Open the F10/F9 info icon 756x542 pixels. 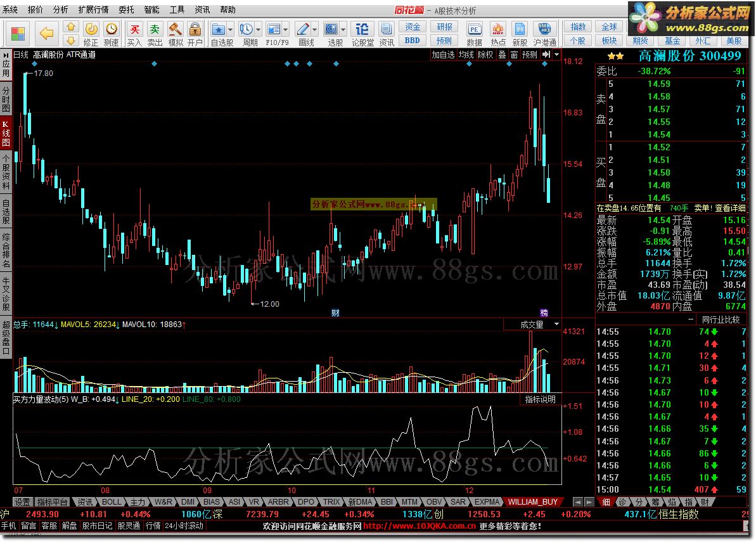(274, 29)
